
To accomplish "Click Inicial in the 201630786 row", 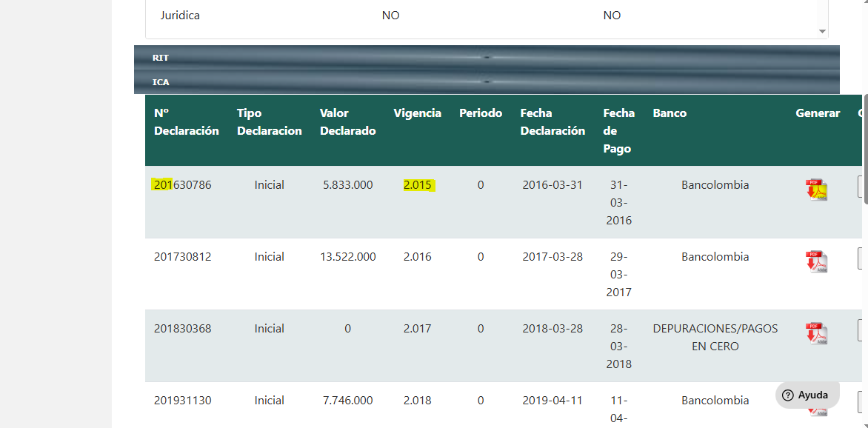I will (269, 185).
